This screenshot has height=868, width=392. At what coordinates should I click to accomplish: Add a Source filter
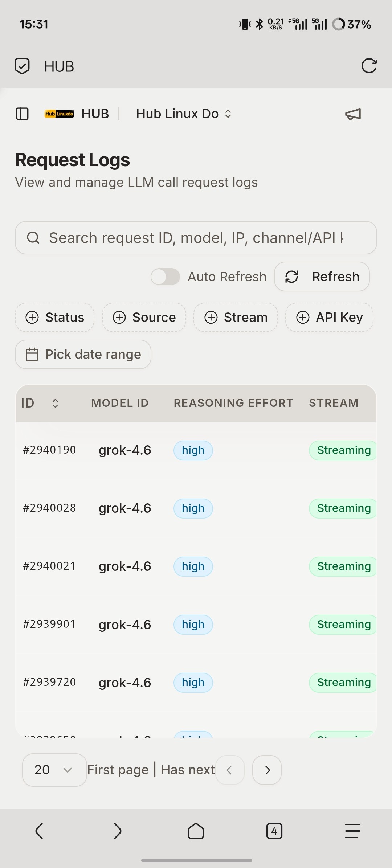click(x=144, y=317)
